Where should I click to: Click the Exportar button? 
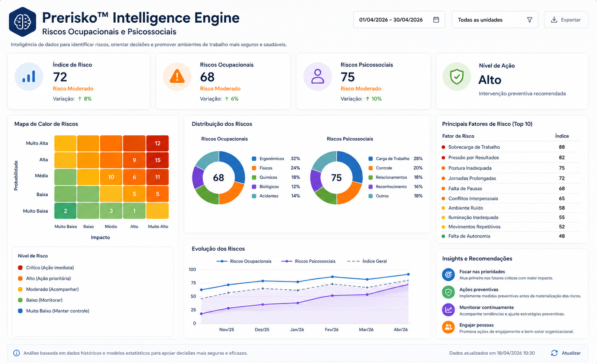point(566,20)
